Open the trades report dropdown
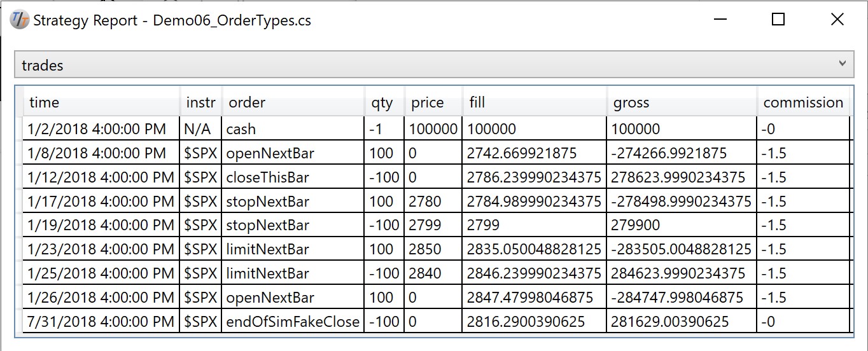The image size is (868, 351). 434,65
